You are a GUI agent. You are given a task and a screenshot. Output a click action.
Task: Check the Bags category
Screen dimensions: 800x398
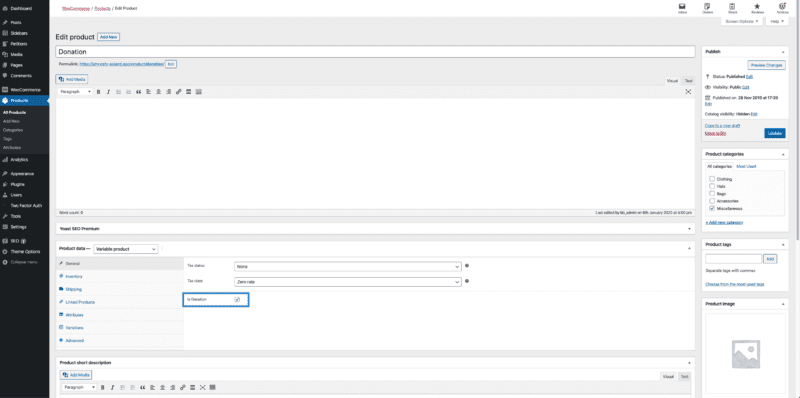coord(712,194)
